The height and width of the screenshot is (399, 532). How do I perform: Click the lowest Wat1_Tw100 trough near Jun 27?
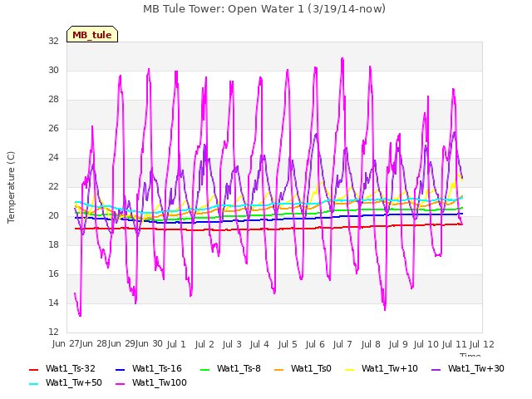(80, 316)
